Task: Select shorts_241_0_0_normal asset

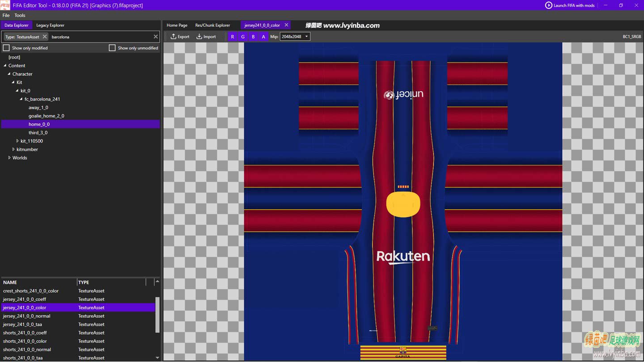Action: (x=78, y=349)
